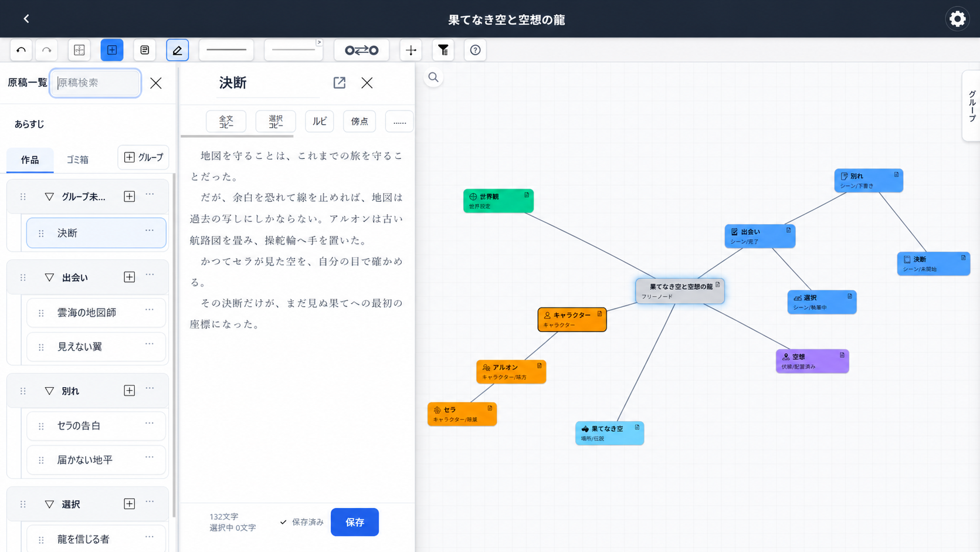Select the キャラクター node on the canvas

572,320
